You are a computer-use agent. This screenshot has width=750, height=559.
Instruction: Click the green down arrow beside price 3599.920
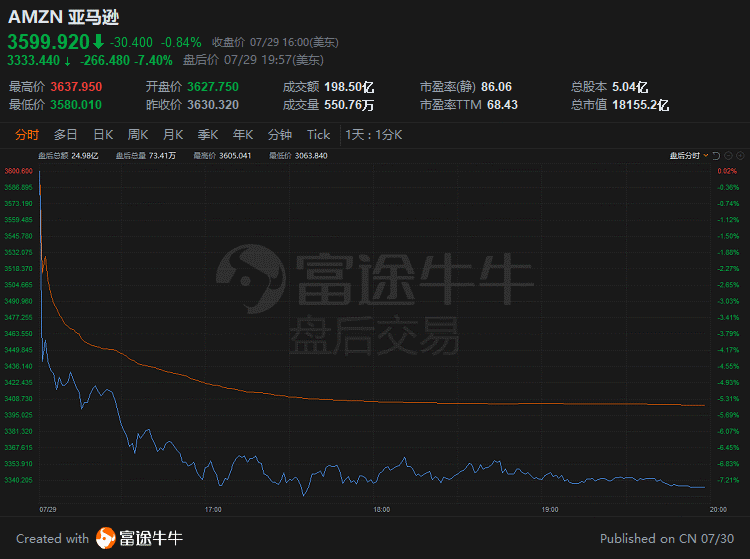coord(98,42)
